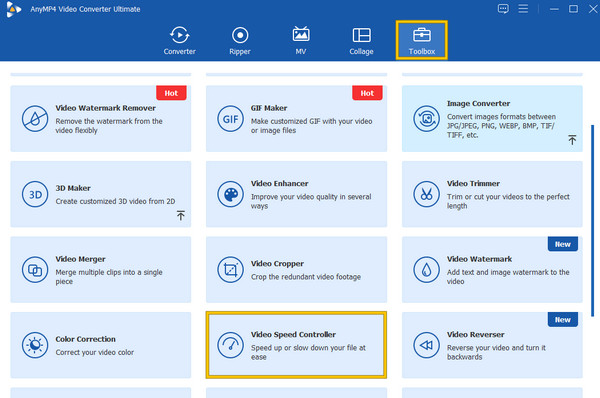Click 'Improve your video quality' description
Image resolution: width=600 pixels, height=398 pixels.
coord(311,201)
